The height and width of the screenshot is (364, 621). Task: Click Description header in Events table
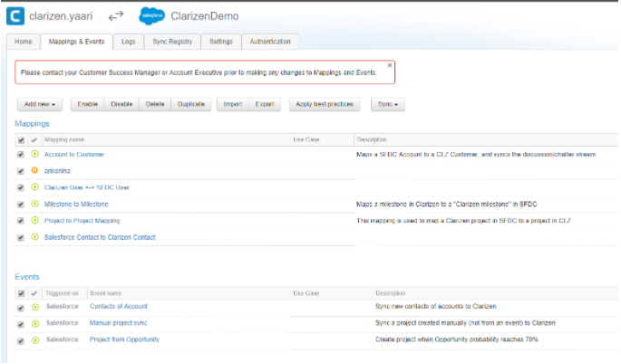point(391,293)
